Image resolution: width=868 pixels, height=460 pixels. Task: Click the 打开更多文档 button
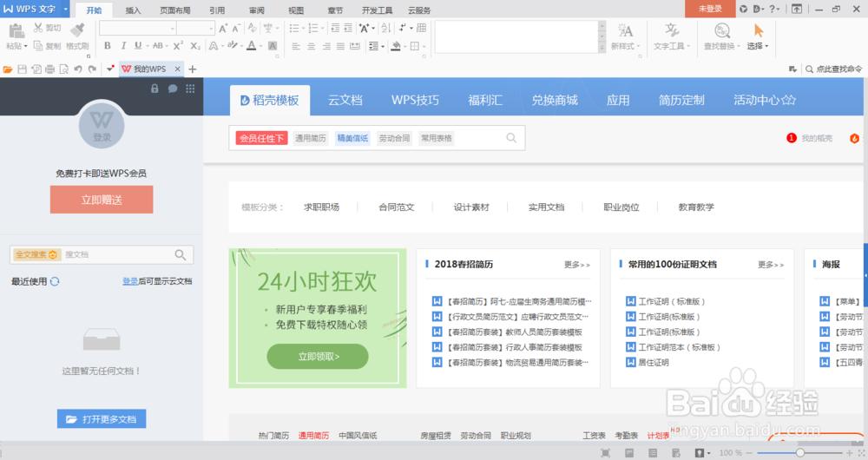(102, 419)
